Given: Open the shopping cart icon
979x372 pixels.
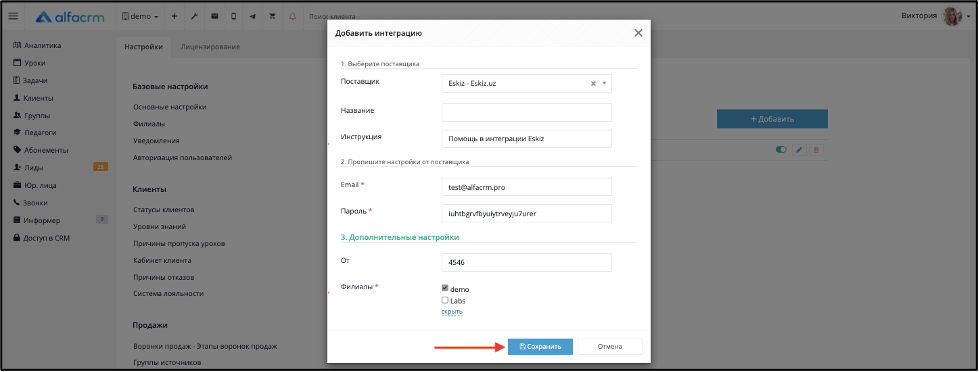Looking at the screenshot, I should point(272,16).
